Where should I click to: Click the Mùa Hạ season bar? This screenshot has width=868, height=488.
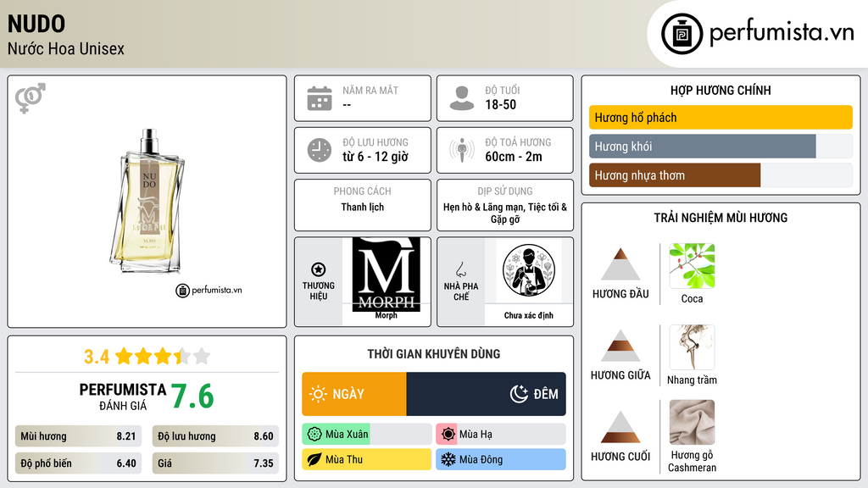pos(501,435)
